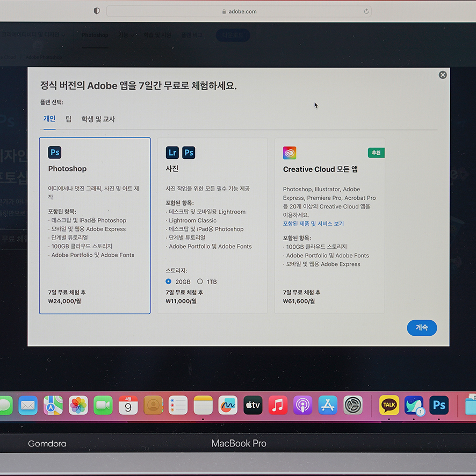
Task: Select the 사진 plan card title
Action: point(172,169)
